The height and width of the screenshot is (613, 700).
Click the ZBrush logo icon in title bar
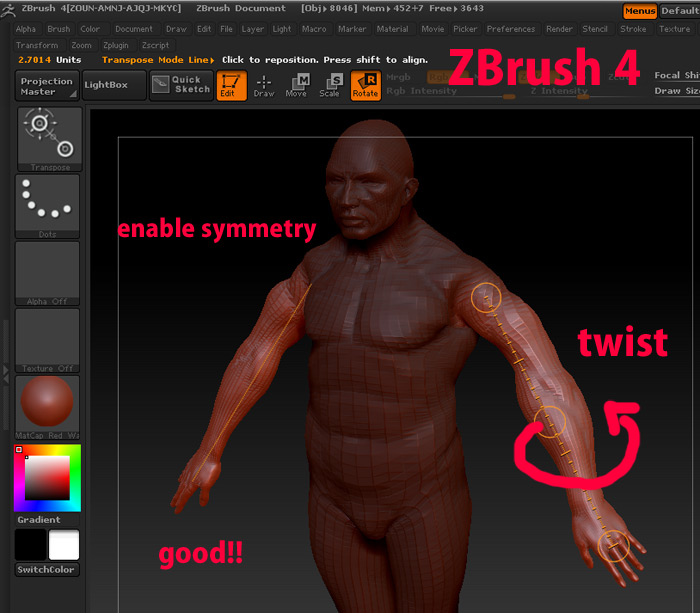(x=8, y=10)
